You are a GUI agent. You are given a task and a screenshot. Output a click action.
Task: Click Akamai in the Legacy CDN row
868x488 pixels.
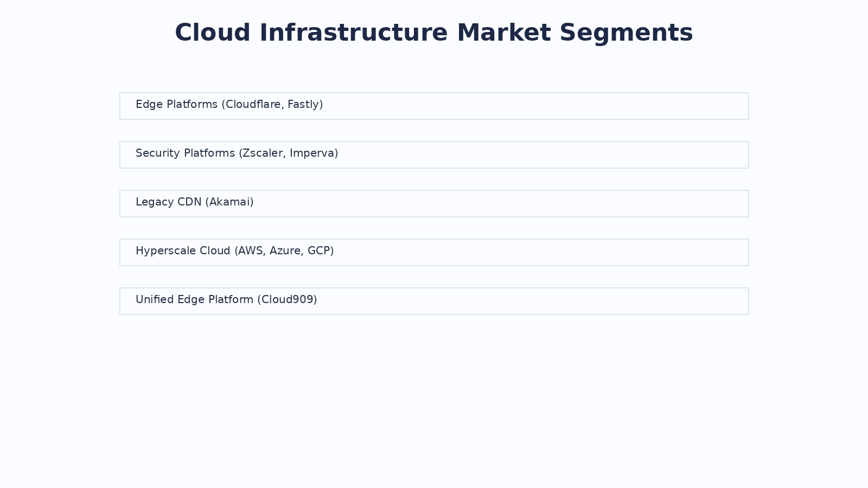coord(229,202)
